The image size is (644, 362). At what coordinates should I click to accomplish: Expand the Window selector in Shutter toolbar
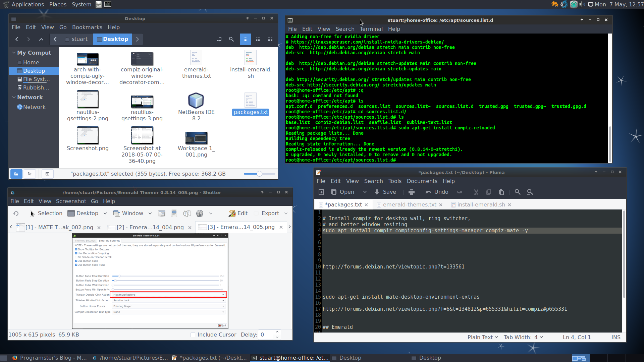click(150, 214)
